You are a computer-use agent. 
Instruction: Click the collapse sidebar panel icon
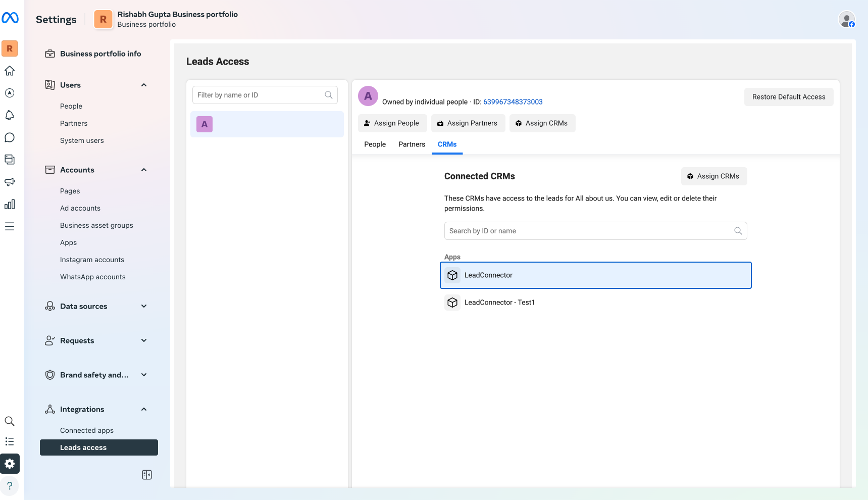click(x=147, y=475)
